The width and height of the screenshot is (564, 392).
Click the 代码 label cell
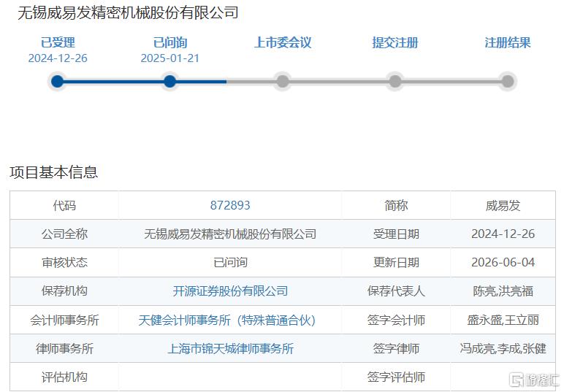click(x=64, y=205)
